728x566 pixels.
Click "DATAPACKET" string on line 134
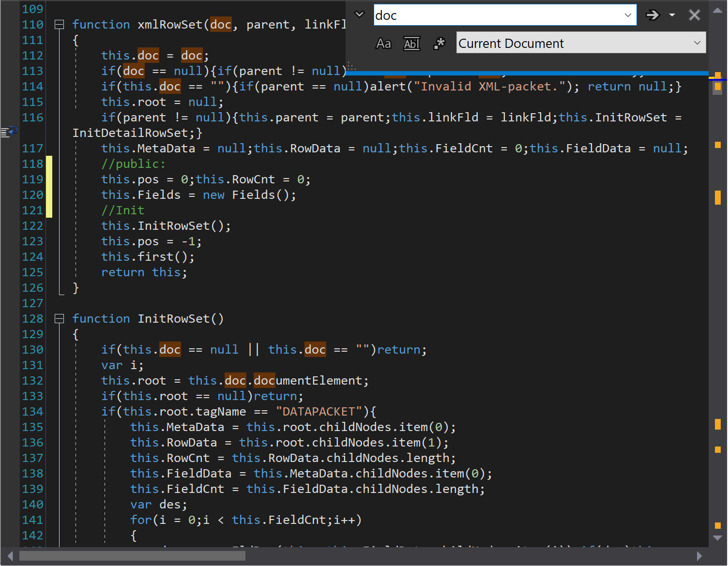click(x=319, y=412)
